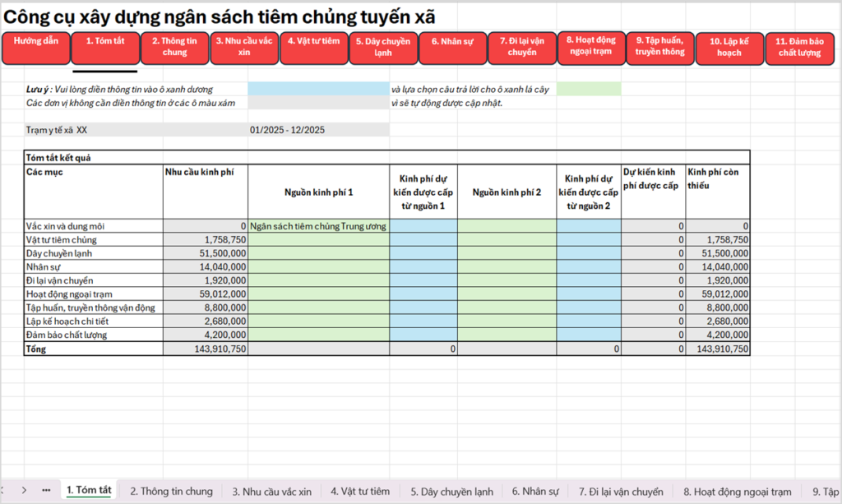Click the red 'Hướng dẫn' navigation button
The width and height of the screenshot is (842, 504).
[x=35, y=48]
